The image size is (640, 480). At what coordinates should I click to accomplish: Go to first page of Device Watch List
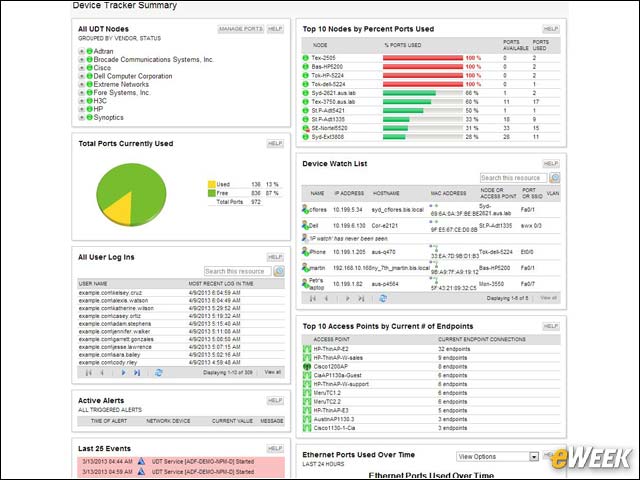(x=313, y=299)
